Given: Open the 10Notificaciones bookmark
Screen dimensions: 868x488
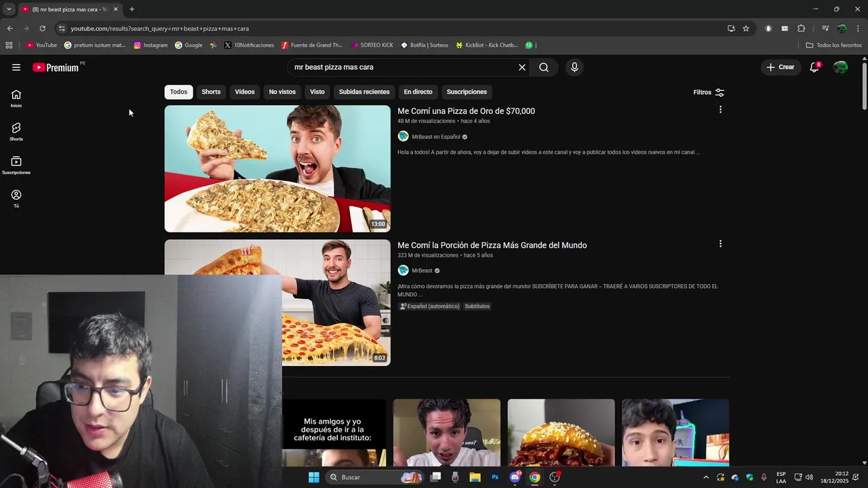Looking at the screenshot, I should [249, 45].
